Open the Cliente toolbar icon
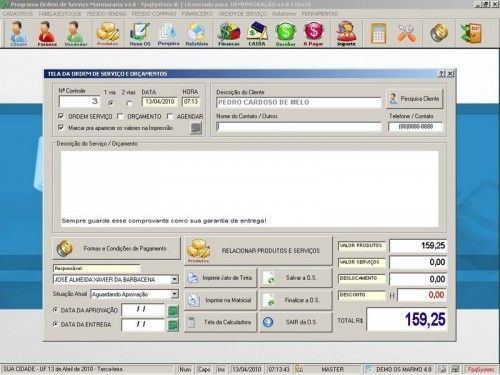 (19, 33)
